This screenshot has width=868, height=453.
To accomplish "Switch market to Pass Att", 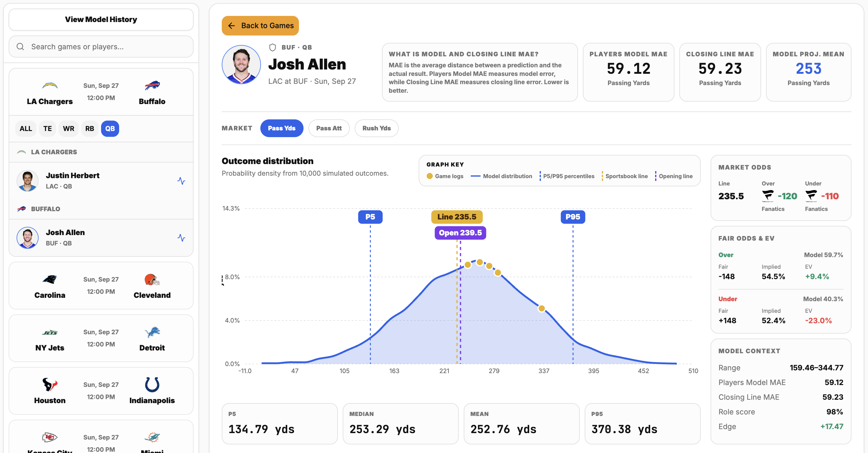I will pyautogui.click(x=329, y=128).
